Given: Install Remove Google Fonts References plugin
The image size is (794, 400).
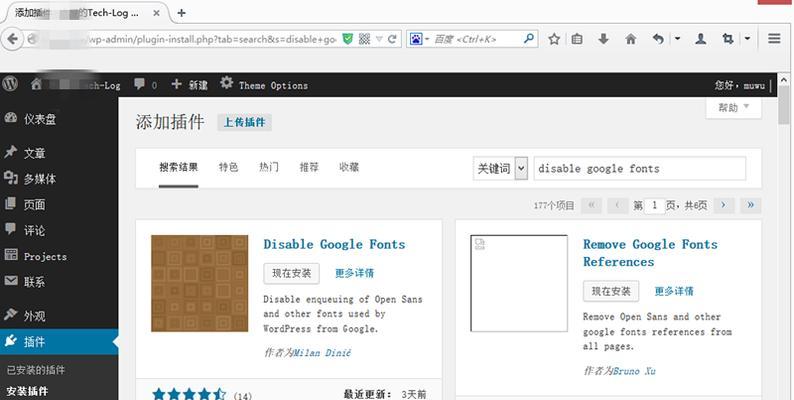Looking at the screenshot, I should coord(611,291).
